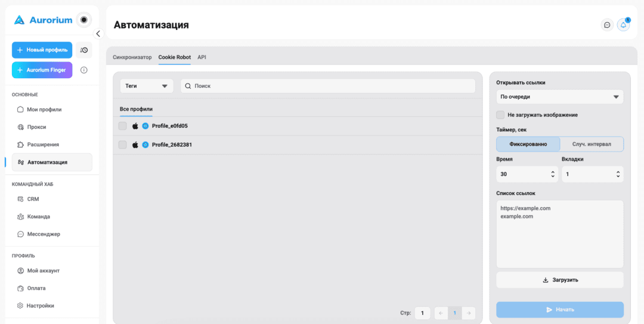Open the history list icon beside Новый профиль
The width and height of the screenshot is (644, 324).
(x=84, y=50)
